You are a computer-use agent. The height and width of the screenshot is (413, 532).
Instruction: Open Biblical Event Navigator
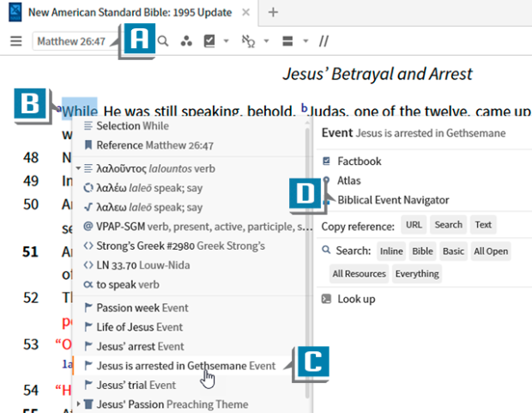[393, 200]
